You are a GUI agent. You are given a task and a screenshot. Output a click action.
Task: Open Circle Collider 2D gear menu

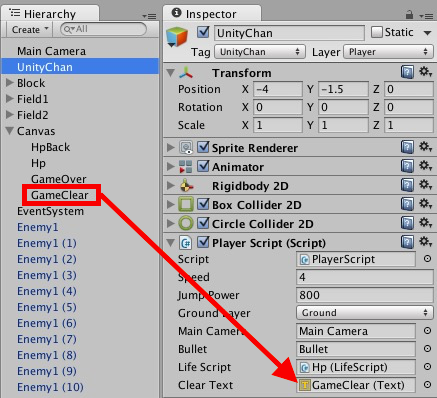click(425, 223)
